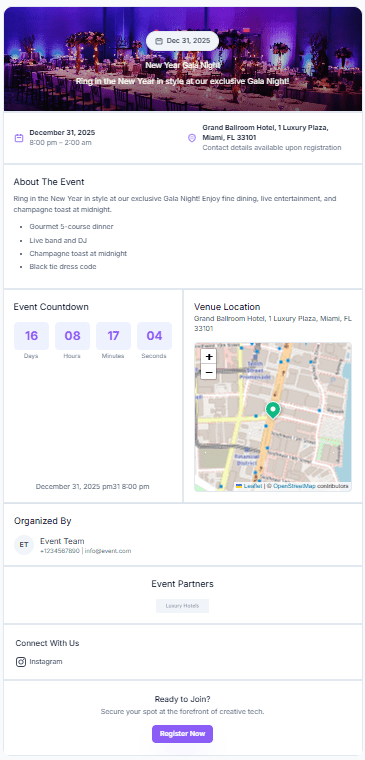
Task: Click the "New Year Gala Night" banner title
Action: pos(182,65)
